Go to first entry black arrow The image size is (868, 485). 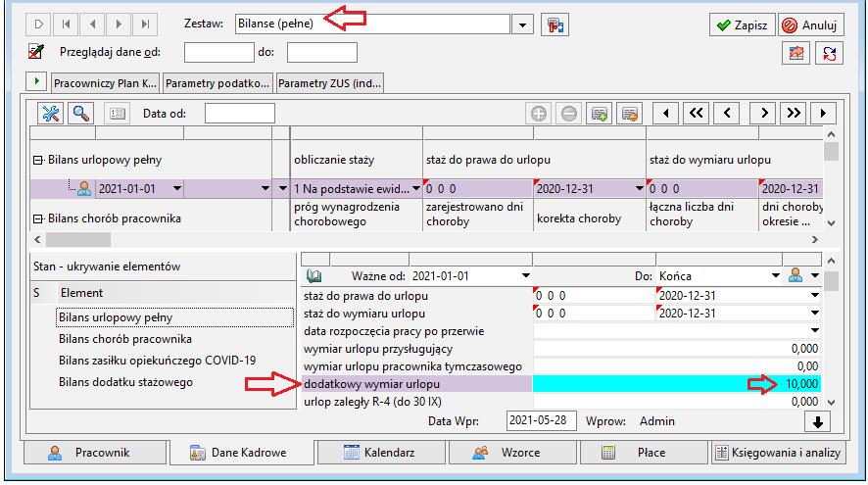coord(666,114)
